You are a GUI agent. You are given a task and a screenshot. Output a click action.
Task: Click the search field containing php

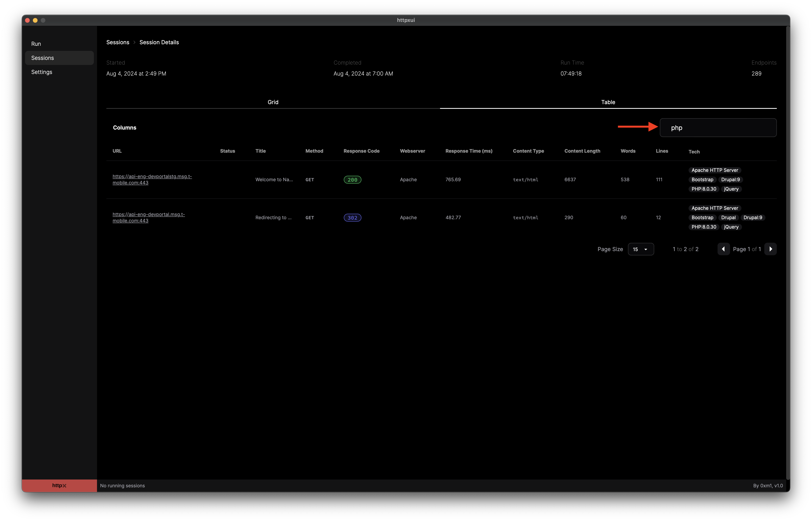coord(718,128)
